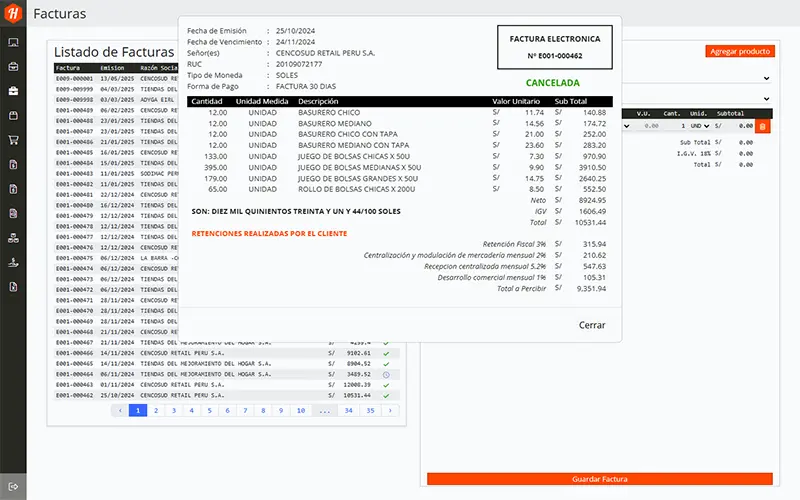Click the next page arrow
Image resolution: width=800 pixels, height=500 pixels.
[x=389, y=410]
